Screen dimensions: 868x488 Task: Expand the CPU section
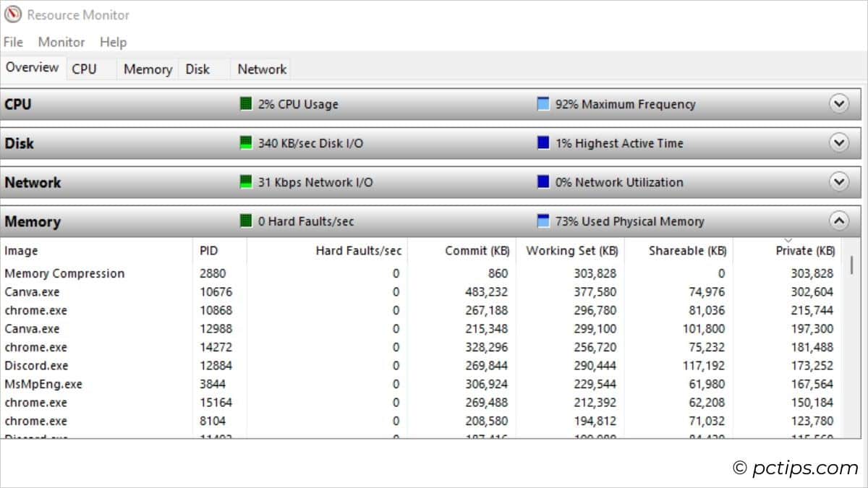840,103
